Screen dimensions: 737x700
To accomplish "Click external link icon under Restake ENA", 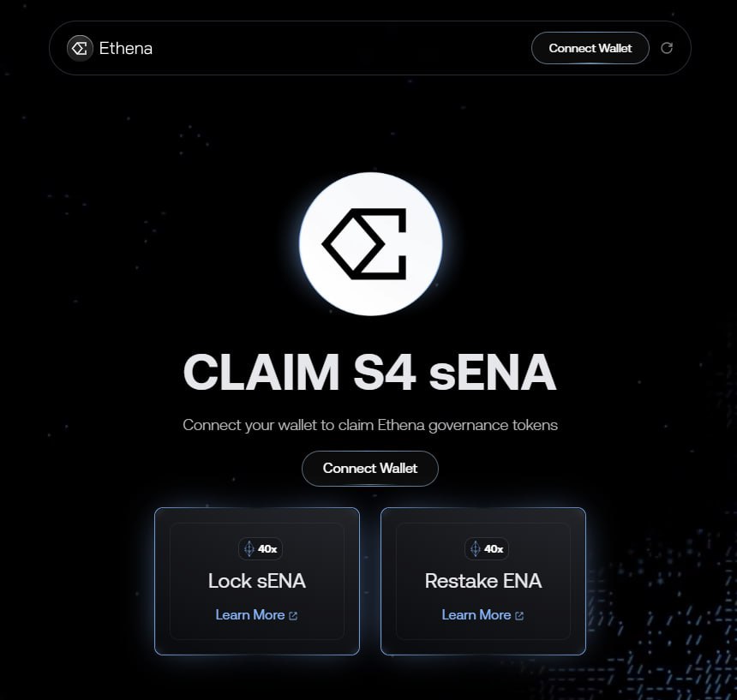I will [519, 615].
